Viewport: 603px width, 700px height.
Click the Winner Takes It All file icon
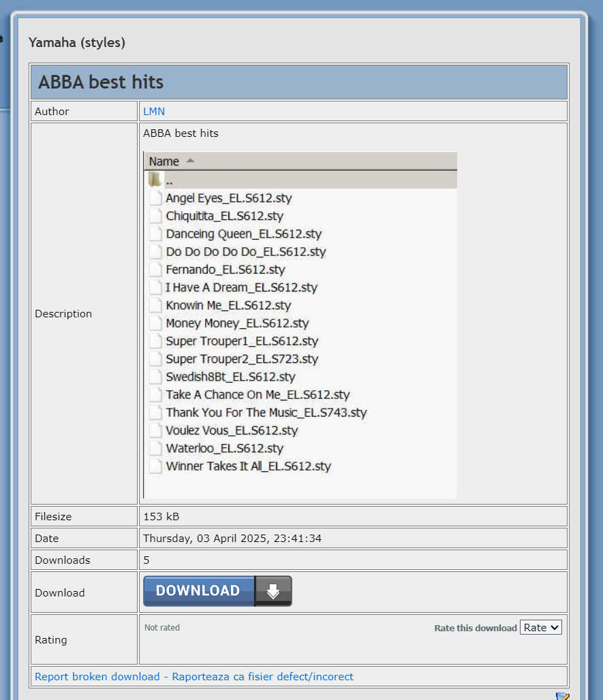tap(155, 466)
